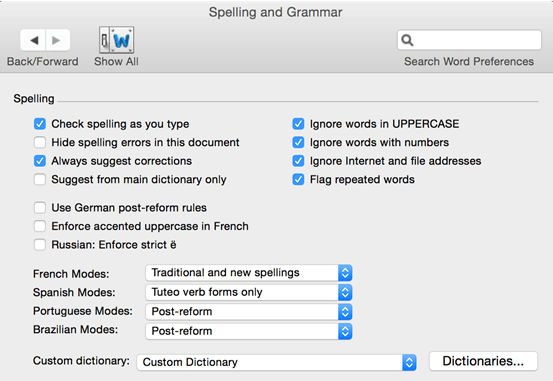The width and height of the screenshot is (553, 381).
Task: Open the Spanish Modes dropdown
Action: pyautogui.click(x=249, y=292)
